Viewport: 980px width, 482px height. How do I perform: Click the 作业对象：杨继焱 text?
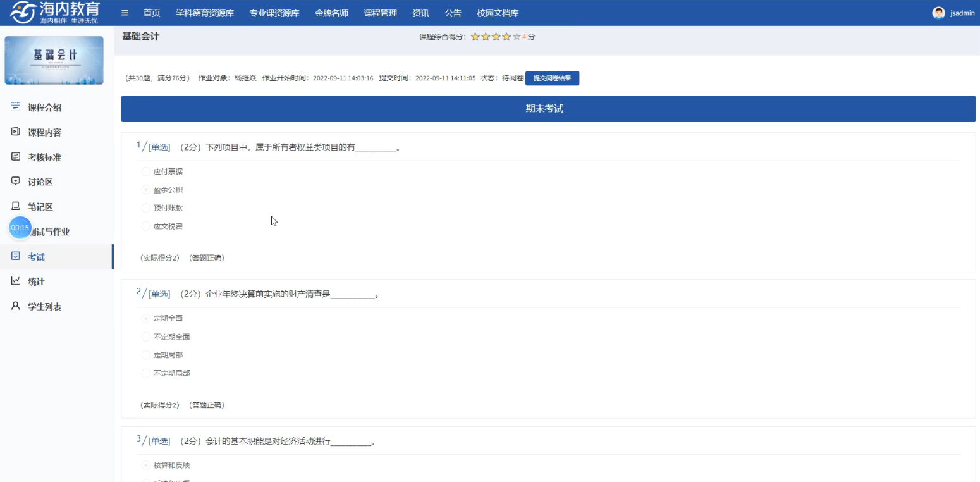click(227, 78)
